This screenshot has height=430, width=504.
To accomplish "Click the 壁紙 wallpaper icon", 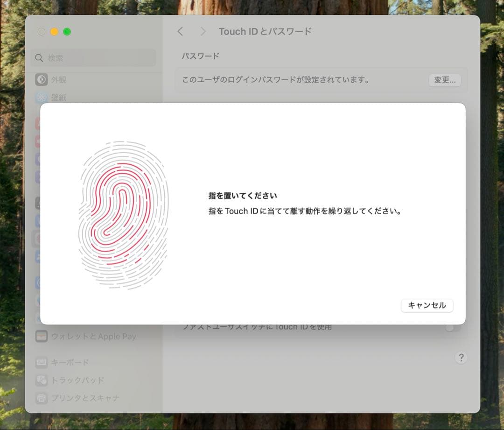I will (x=42, y=98).
